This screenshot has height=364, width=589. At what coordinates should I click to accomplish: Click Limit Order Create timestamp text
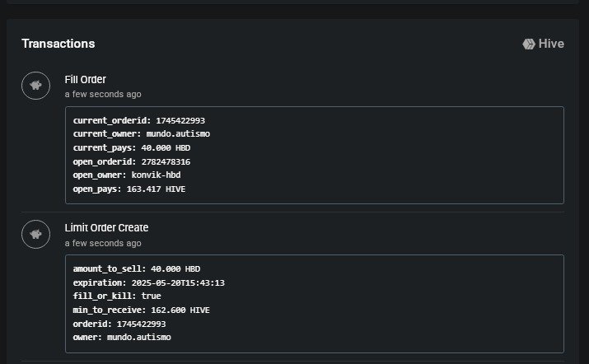click(x=103, y=244)
